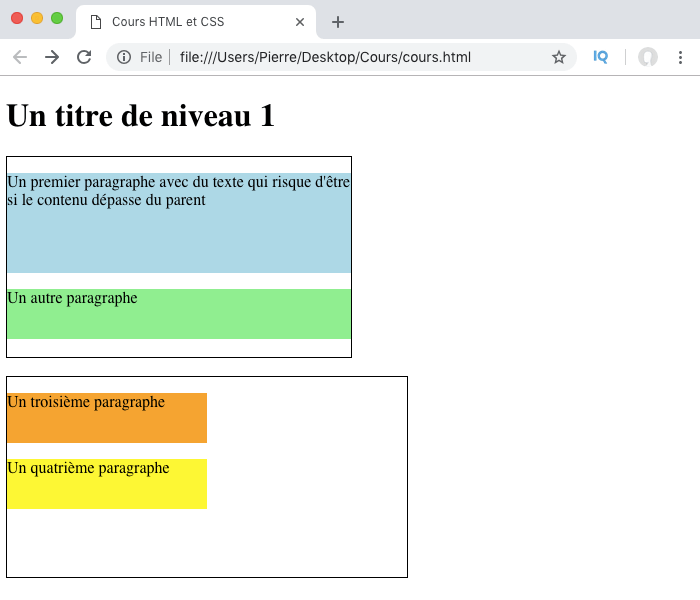This screenshot has width=700, height=600.
Task: Click the yellow minimize window button
Action: (x=37, y=18)
